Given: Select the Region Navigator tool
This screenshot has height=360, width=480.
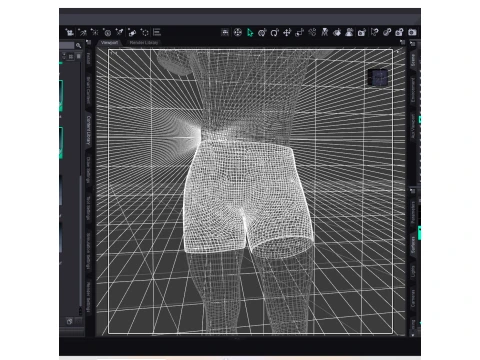Looking at the screenshot, I should point(349,32).
